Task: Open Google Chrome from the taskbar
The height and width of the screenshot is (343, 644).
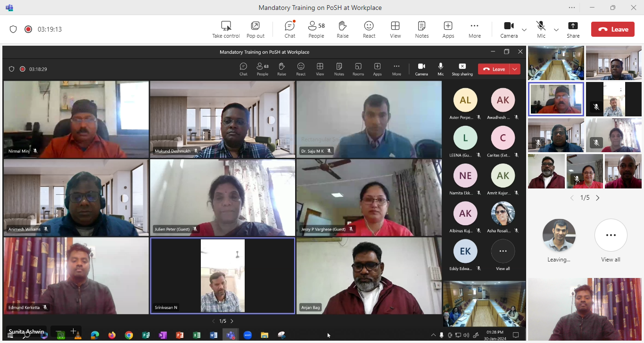Action: pos(129,335)
